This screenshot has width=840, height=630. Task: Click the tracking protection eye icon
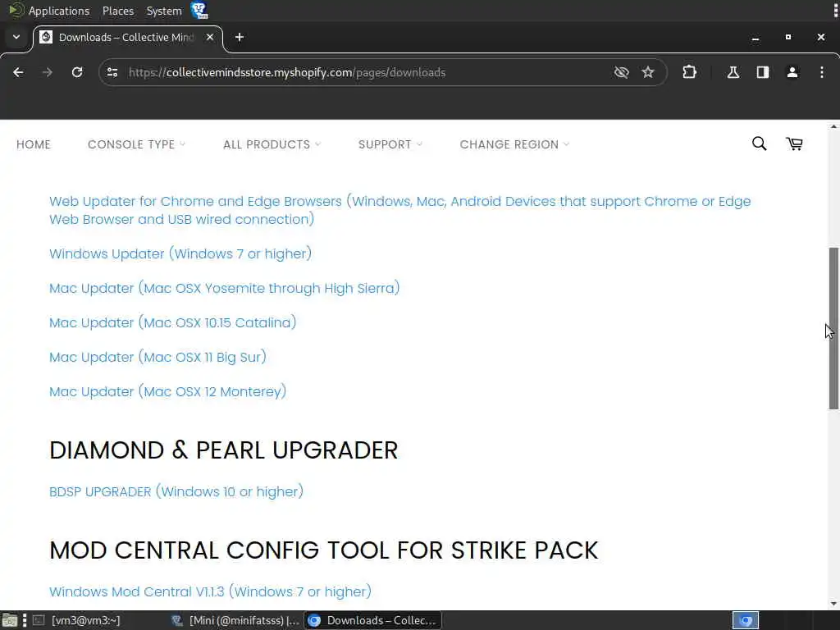622,72
